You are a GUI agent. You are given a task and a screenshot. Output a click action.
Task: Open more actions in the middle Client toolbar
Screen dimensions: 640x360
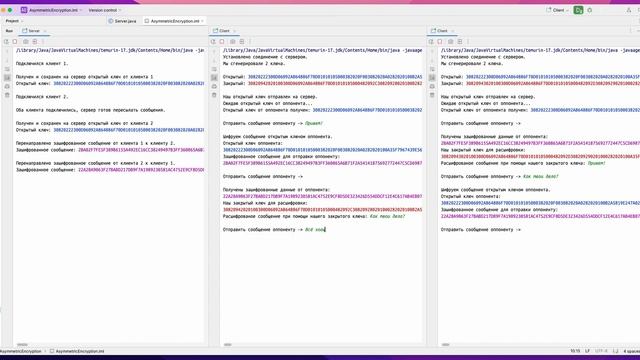(250, 42)
